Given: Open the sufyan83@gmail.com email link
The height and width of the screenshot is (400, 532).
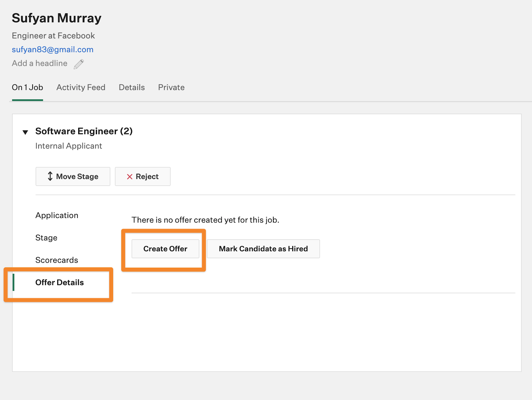Looking at the screenshot, I should [x=53, y=50].
